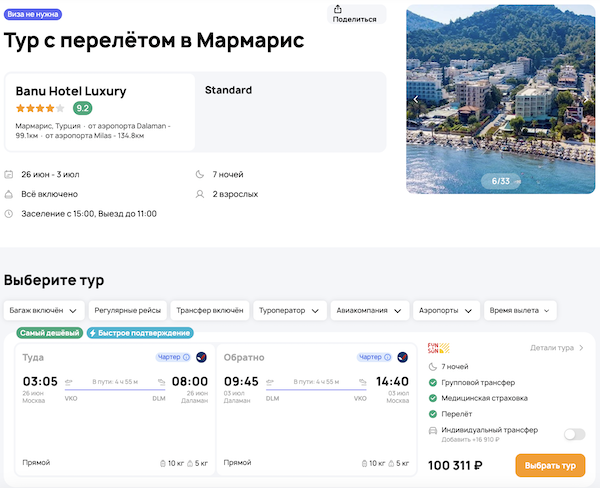Click outbound flight airline logo icon

(201, 357)
